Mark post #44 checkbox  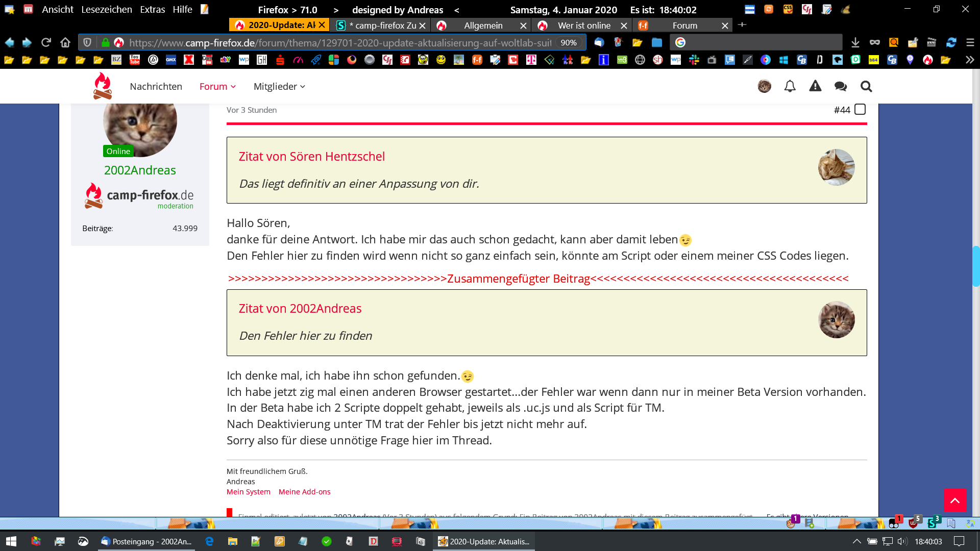pos(860,110)
